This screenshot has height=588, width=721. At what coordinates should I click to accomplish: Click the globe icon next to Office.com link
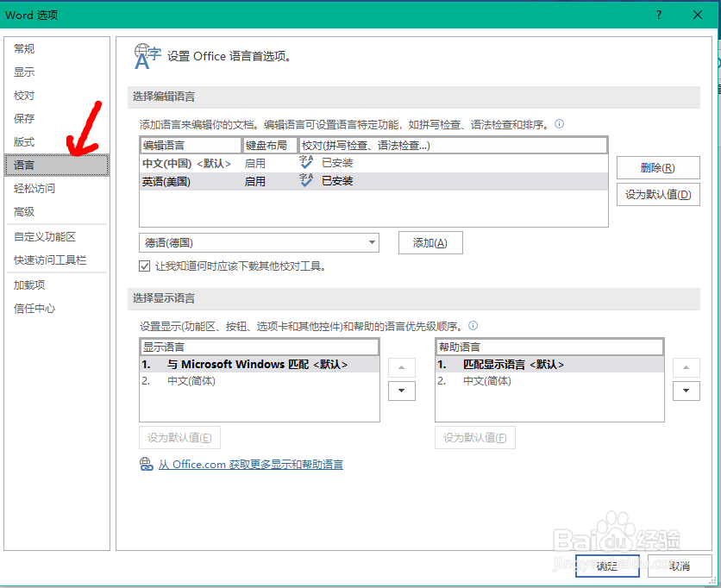click(147, 464)
